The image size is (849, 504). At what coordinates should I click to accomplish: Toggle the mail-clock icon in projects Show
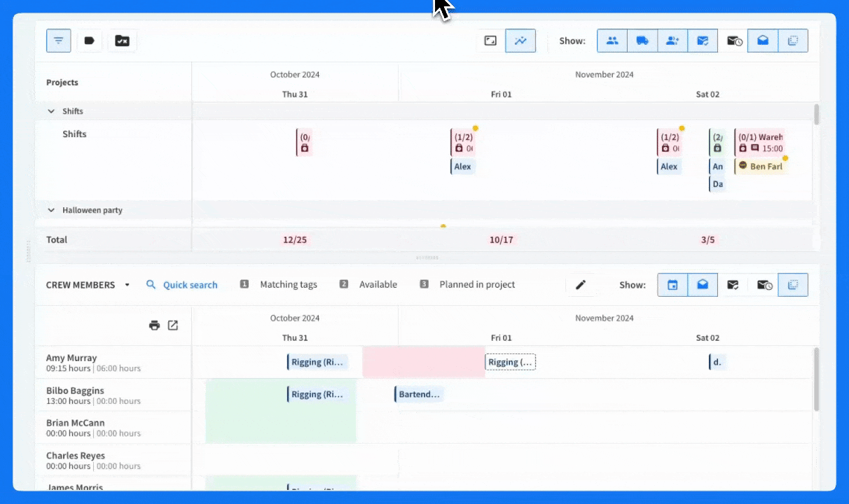pos(733,41)
